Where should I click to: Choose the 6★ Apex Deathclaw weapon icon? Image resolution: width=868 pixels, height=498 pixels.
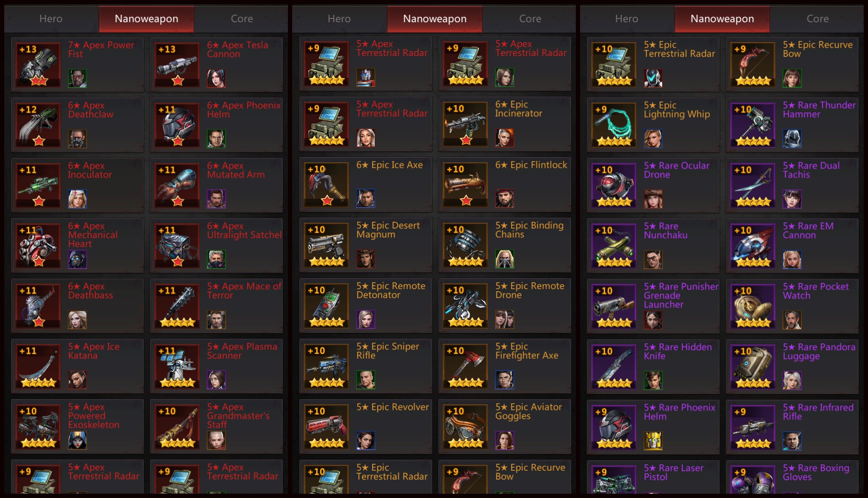38,125
